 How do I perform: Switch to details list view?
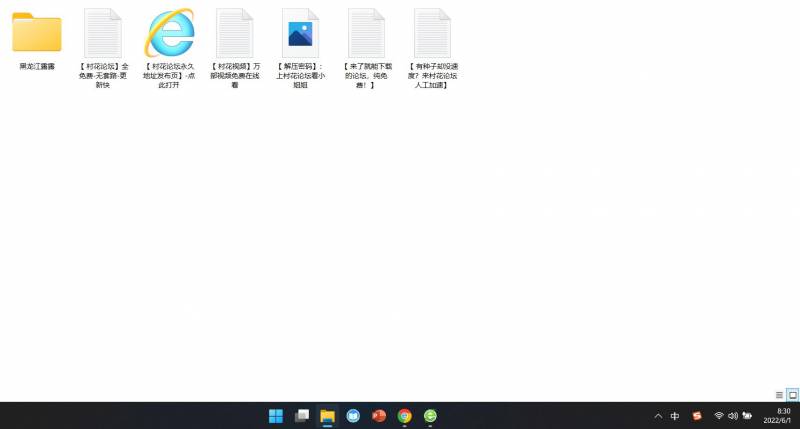tap(779, 395)
